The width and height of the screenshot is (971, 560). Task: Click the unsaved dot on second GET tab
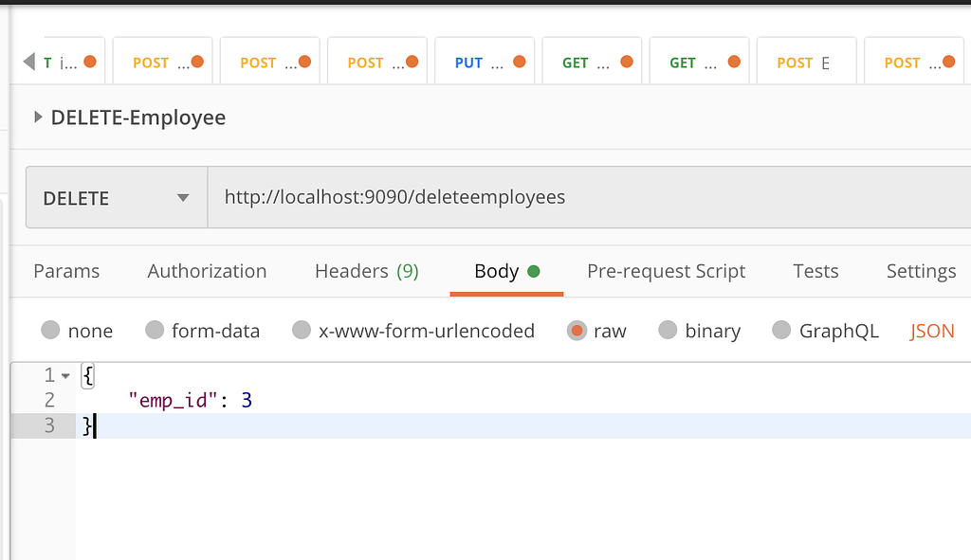(734, 62)
